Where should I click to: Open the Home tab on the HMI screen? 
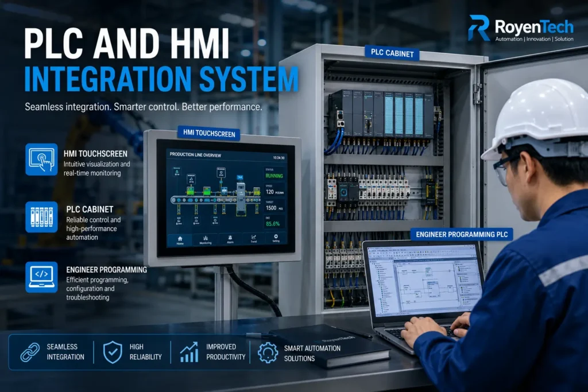[x=180, y=240]
